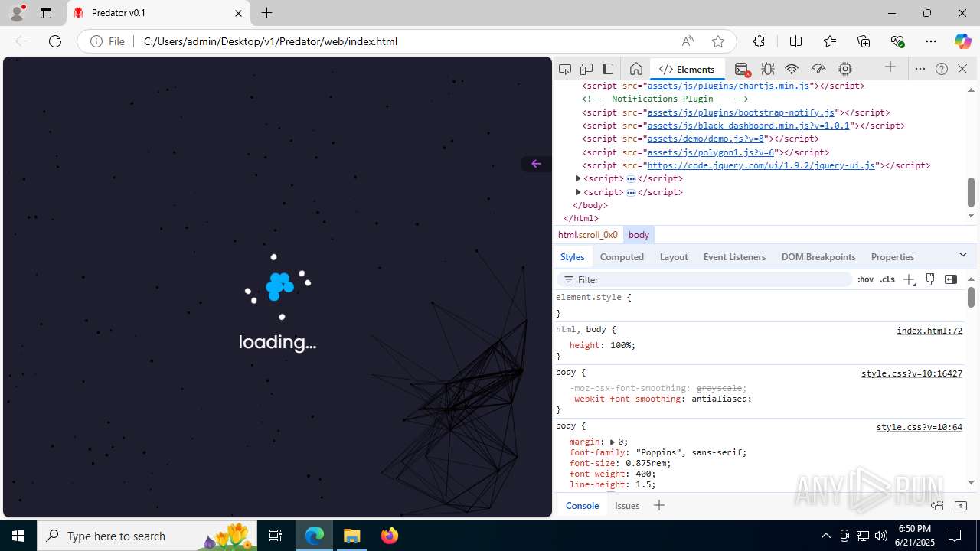Follow the chartjs.min.js script link
The width and height of the screenshot is (980, 551).
728,86
